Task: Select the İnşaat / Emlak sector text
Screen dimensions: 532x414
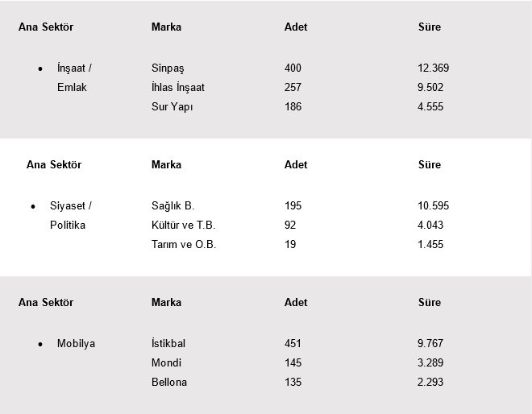Action: tap(74, 77)
